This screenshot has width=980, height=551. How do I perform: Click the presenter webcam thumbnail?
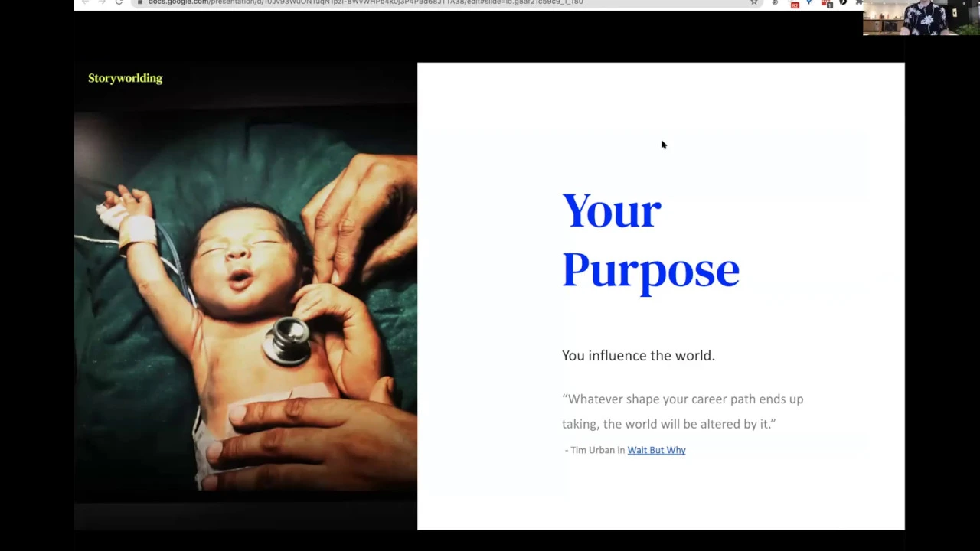tap(921, 18)
